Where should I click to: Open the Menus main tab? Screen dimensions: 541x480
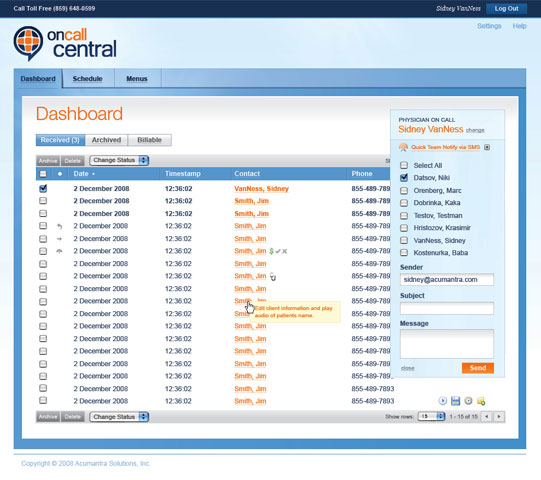coord(137,79)
